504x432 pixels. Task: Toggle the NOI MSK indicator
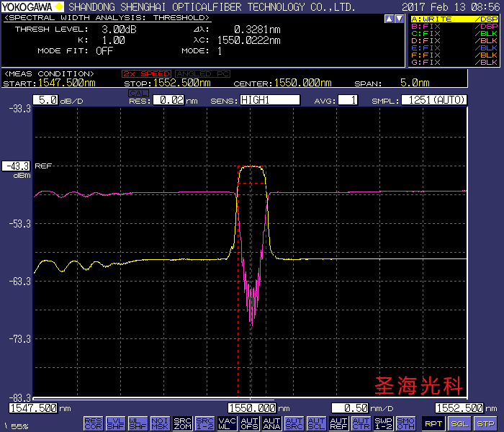tap(160, 423)
